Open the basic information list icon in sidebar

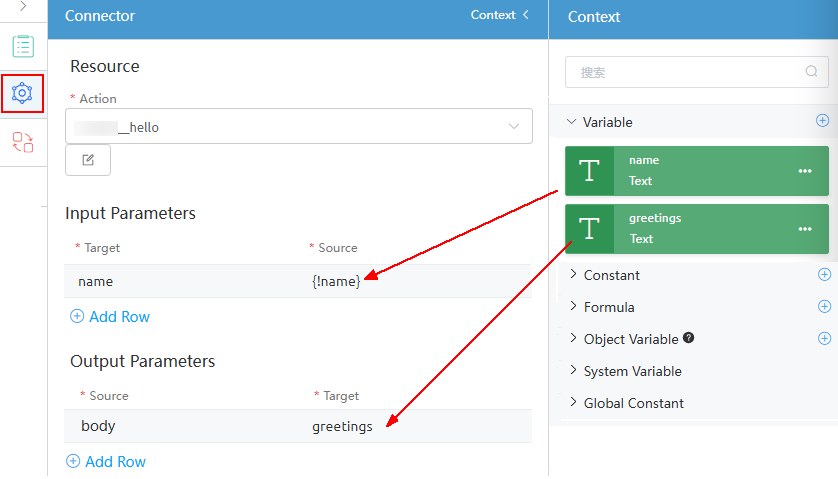pos(23,47)
